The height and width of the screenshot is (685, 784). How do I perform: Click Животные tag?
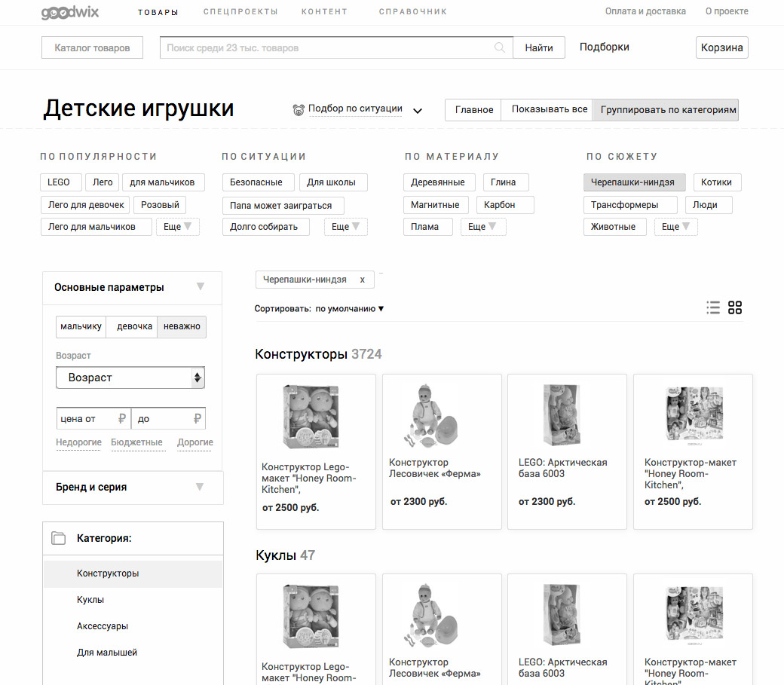[614, 227]
